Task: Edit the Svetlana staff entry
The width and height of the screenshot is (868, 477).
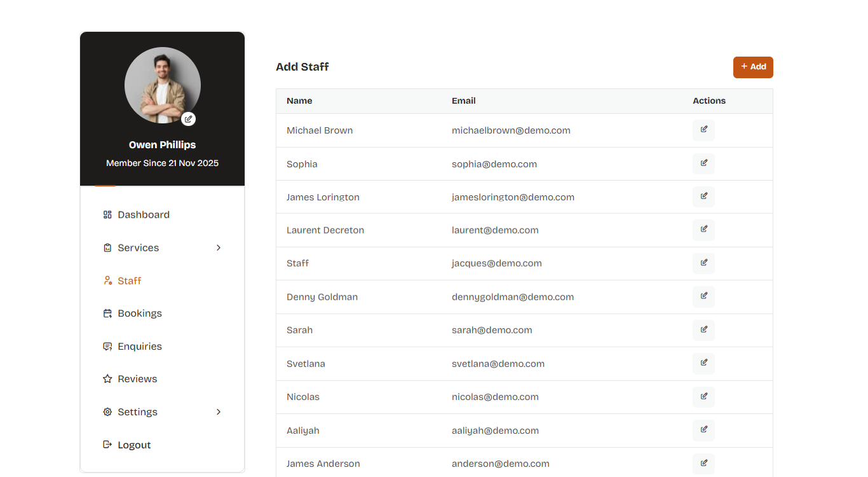Action: tap(703, 363)
